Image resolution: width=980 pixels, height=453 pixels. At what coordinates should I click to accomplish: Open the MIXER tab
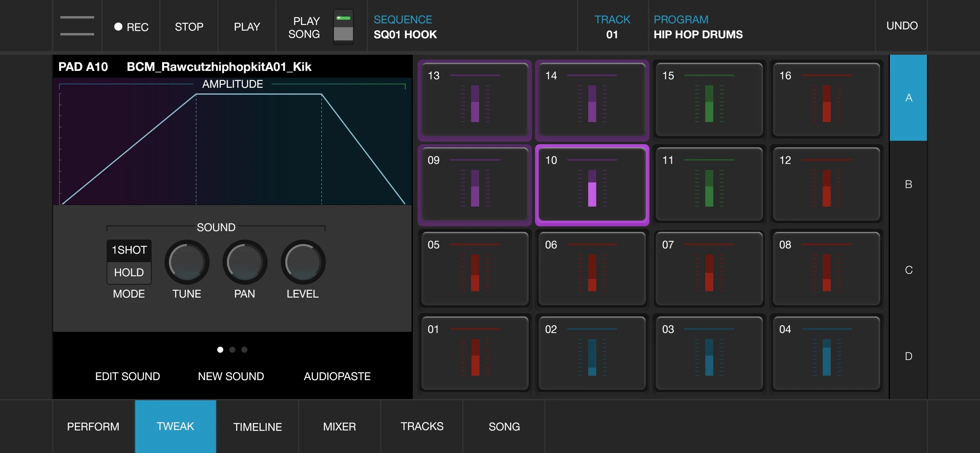click(340, 426)
